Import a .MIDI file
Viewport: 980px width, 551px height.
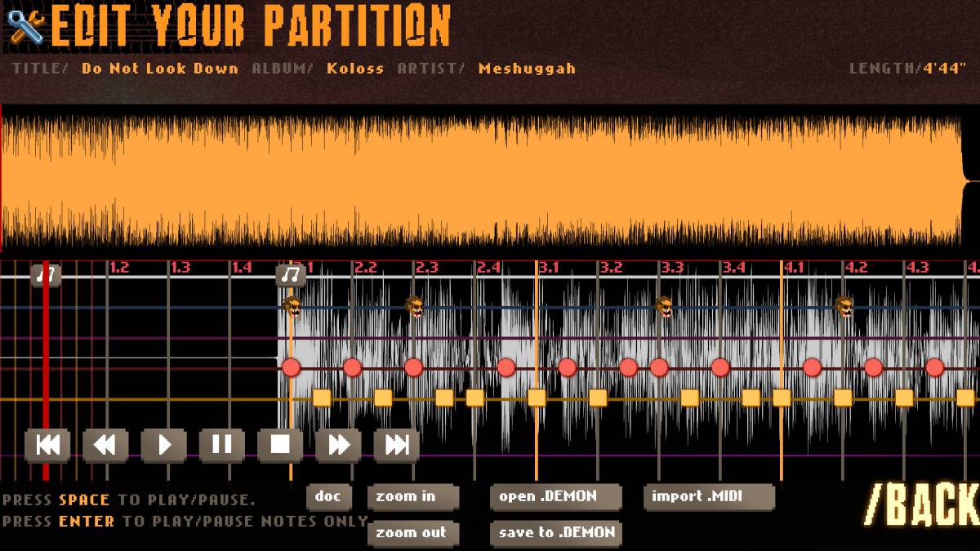(x=709, y=496)
